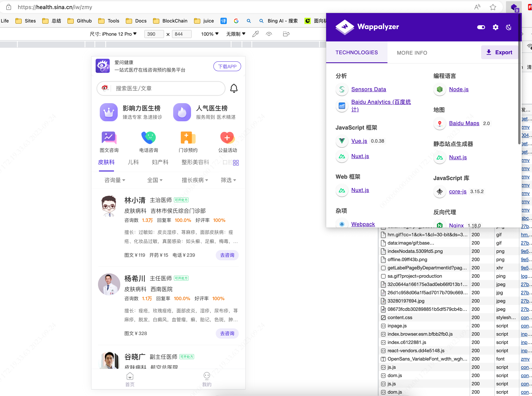Open the 影响力医生榜 crown icon
Image resolution: width=532 pixels, height=396 pixels.
click(x=109, y=112)
